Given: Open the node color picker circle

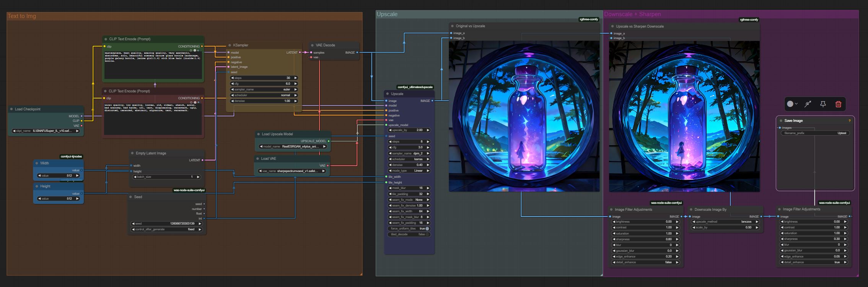Looking at the screenshot, I should pos(790,104).
